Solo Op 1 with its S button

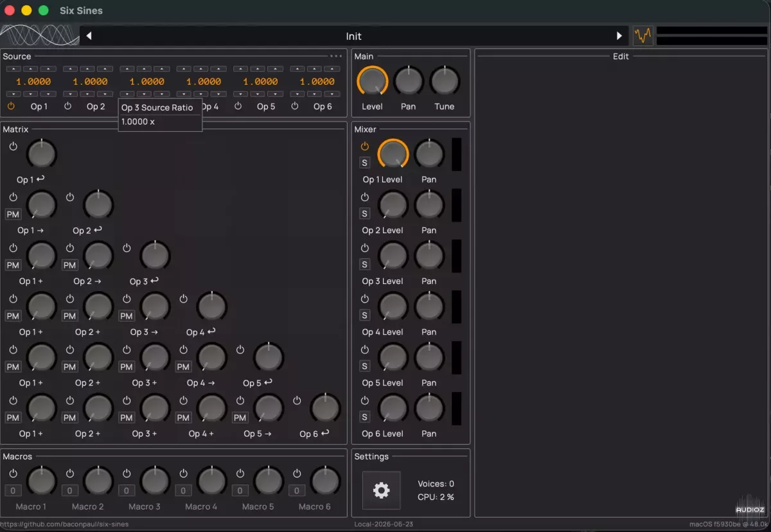(365, 163)
